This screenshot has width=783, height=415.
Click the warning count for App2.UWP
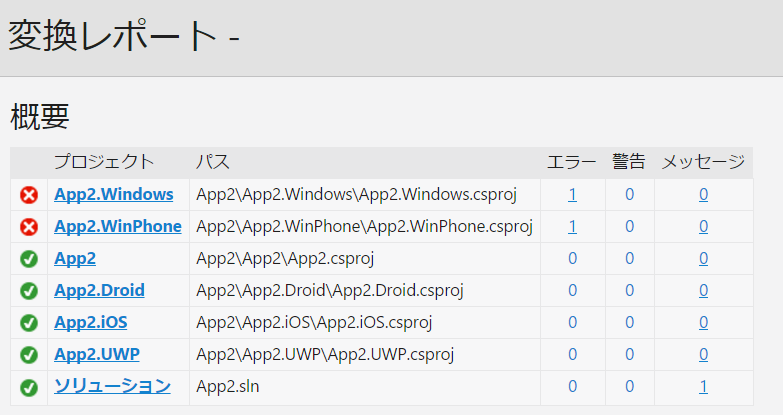[x=630, y=354]
